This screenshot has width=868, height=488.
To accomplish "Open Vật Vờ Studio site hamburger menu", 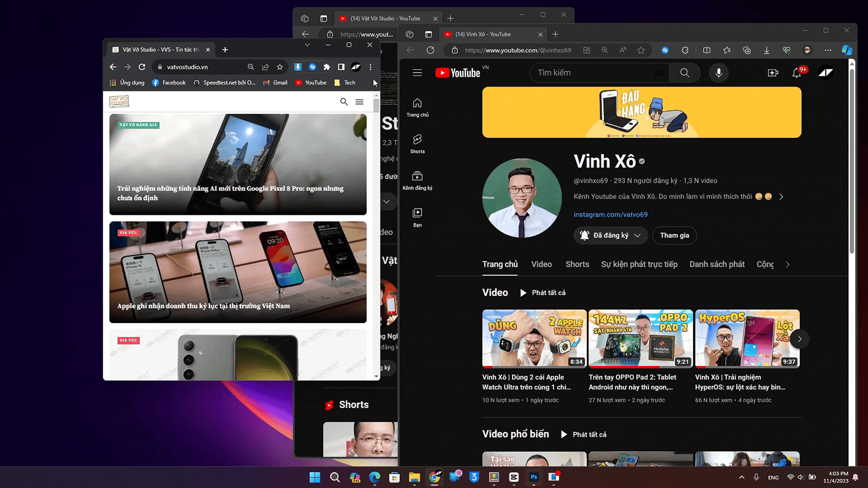I will [x=359, y=101].
